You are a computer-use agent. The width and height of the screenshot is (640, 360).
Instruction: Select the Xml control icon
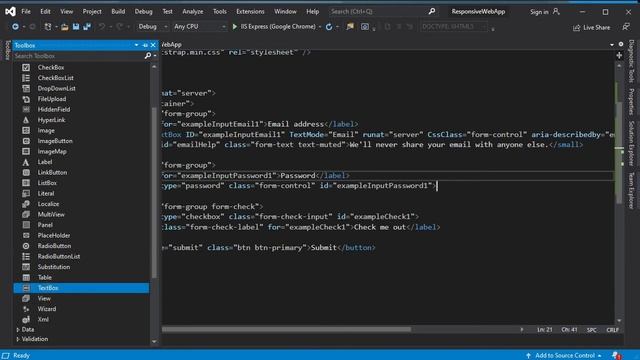[x=26, y=320]
